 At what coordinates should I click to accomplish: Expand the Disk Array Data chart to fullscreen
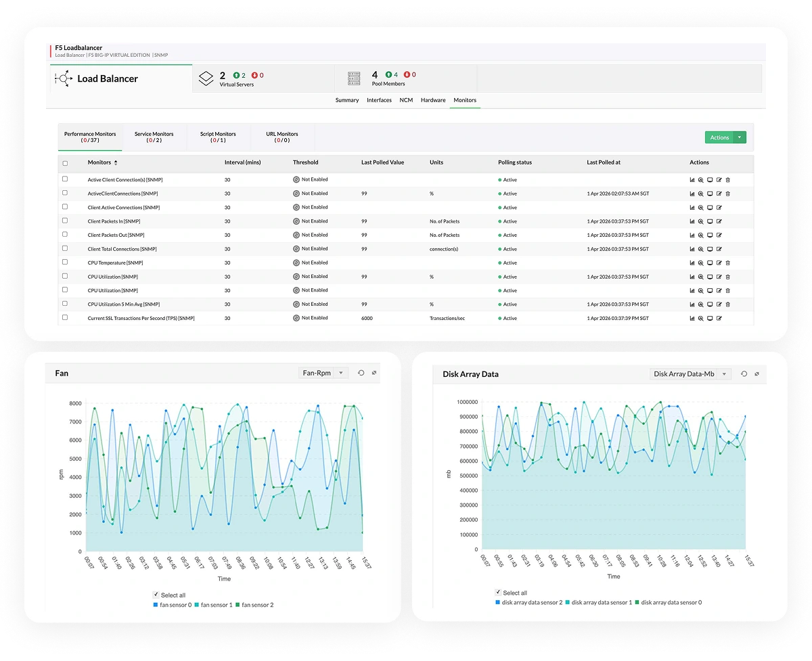pyautogui.click(x=757, y=373)
